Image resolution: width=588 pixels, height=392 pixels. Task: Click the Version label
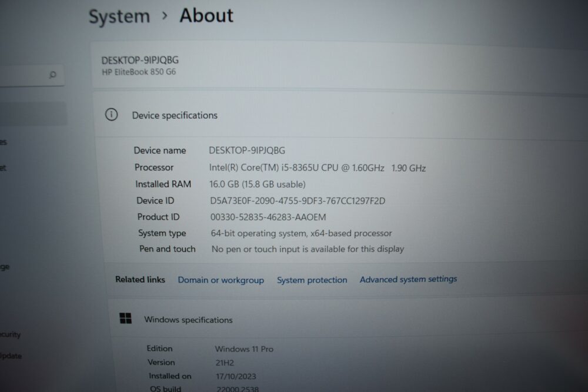[x=161, y=363]
